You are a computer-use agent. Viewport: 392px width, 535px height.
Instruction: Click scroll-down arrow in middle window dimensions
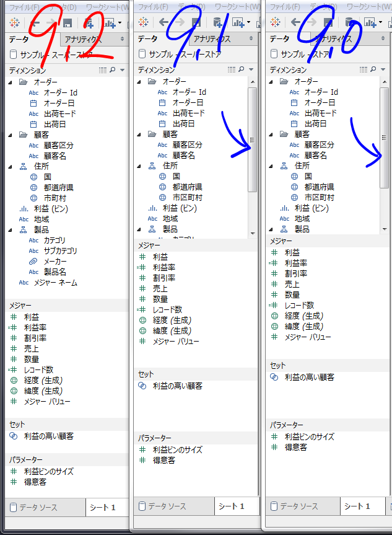tap(253, 234)
